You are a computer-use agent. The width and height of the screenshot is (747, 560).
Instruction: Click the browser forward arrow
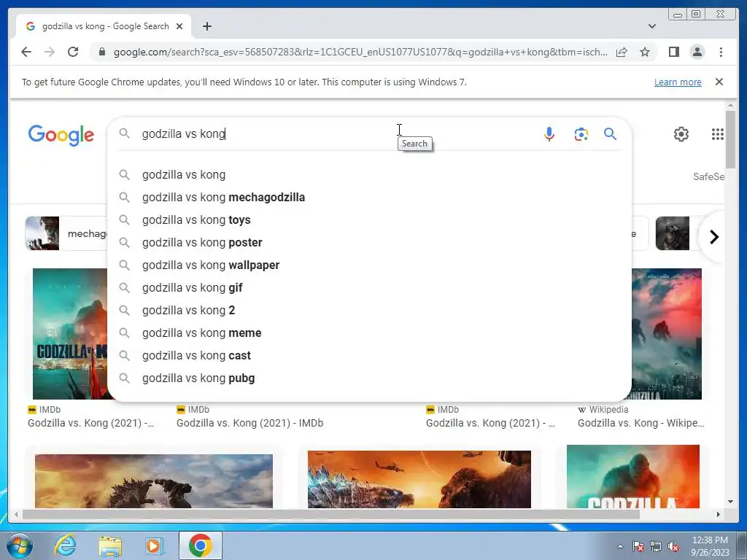pos(50,52)
